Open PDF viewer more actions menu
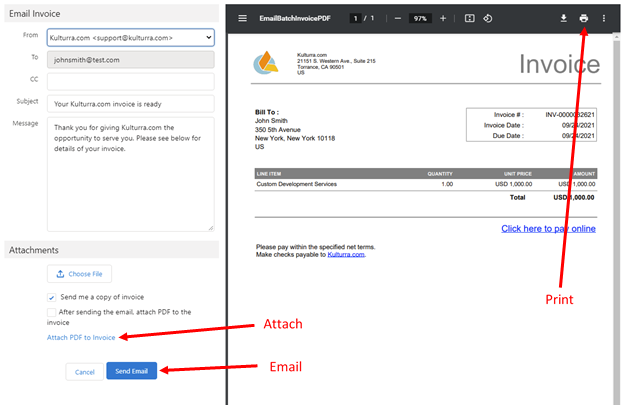 604,18
